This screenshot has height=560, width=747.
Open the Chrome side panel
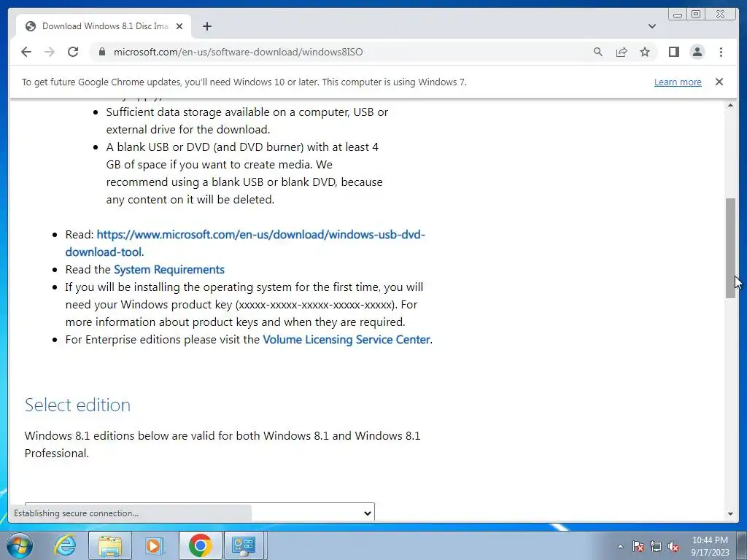(x=673, y=52)
